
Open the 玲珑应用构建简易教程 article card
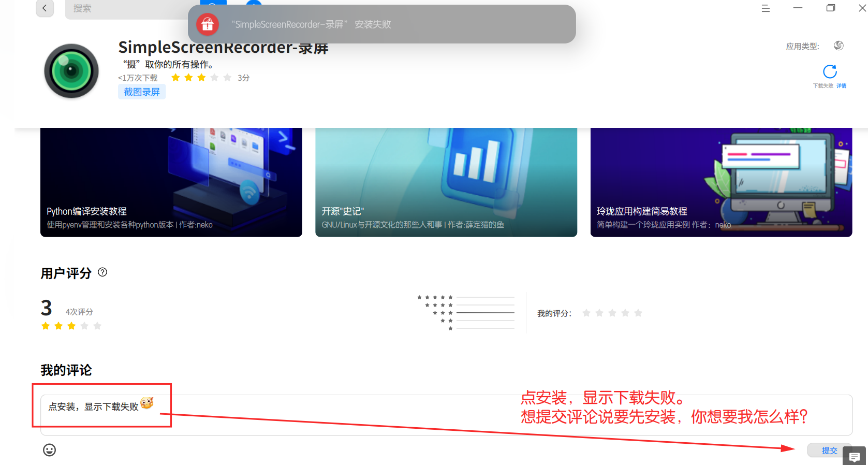click(x=721, y=182)
